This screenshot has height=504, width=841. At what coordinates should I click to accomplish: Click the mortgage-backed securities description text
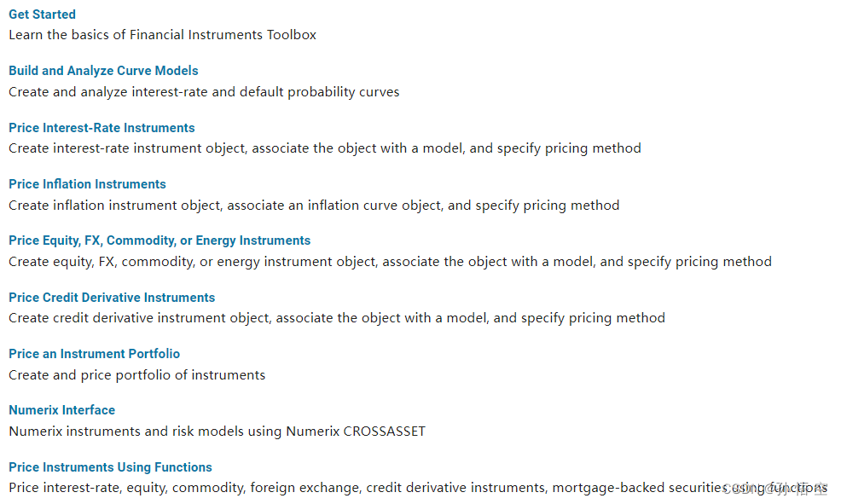pyautogui.click(x=418, y=488)
